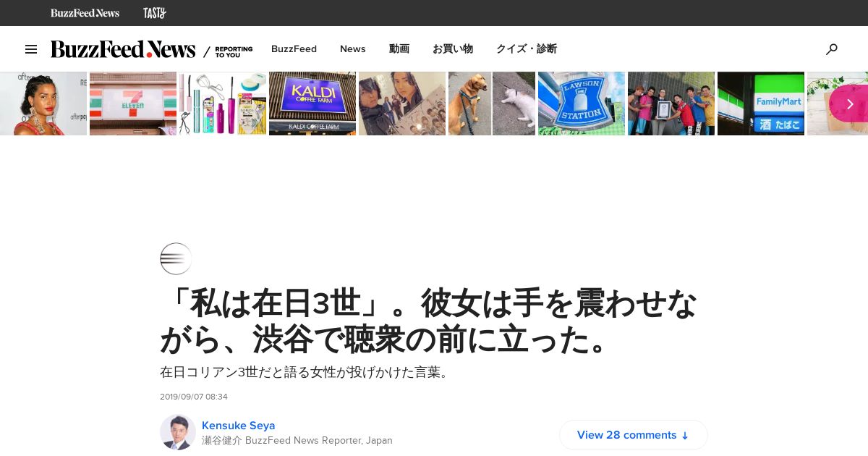Screen dimensions: 868x456
Task: Open the News nav menu item
Action: click(353, 49)
